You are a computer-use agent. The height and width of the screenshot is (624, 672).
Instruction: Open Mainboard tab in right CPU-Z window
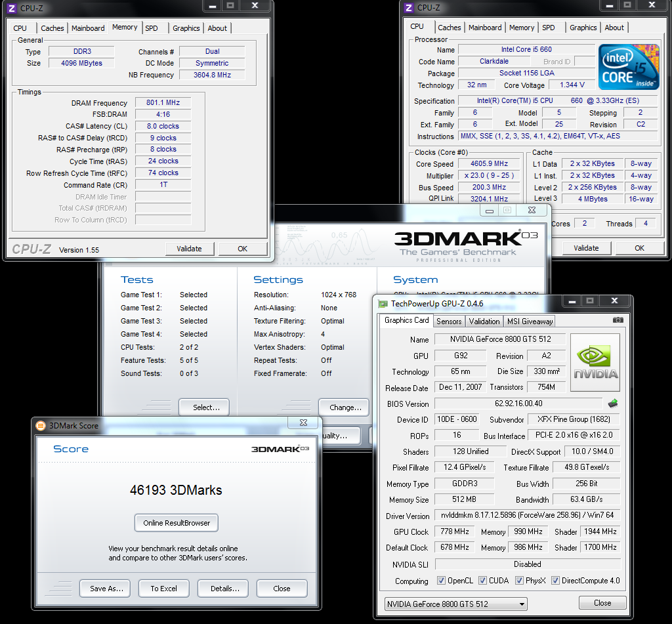pos(485,28)
